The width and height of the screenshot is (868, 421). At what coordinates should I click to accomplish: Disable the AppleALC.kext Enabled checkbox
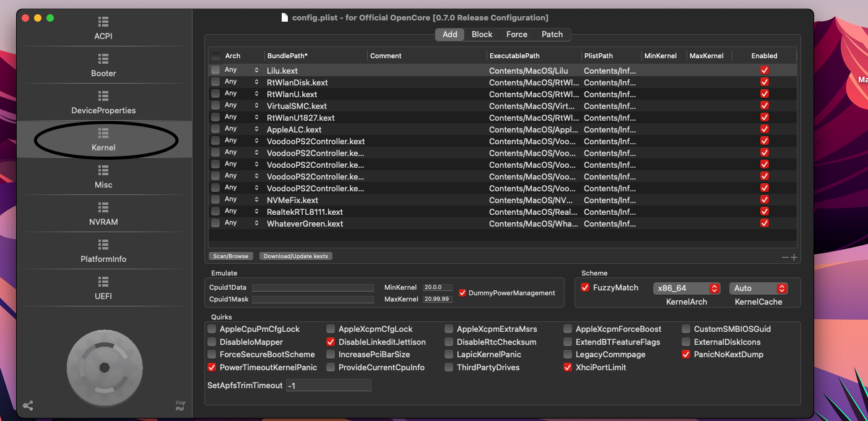click(x=765, y=129)
